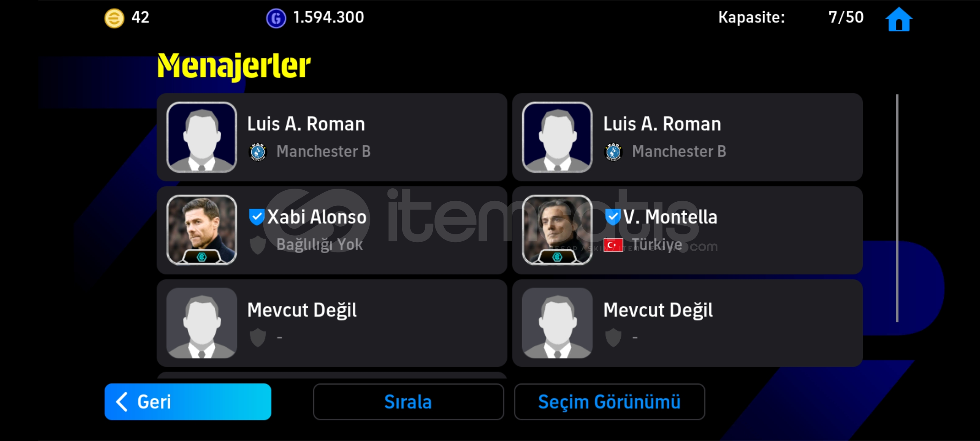This screenshot has height=441, width=980.
Task: Open the right Luis A. Roman manager card
Action: pyautogui.click(x=688, y=137)
